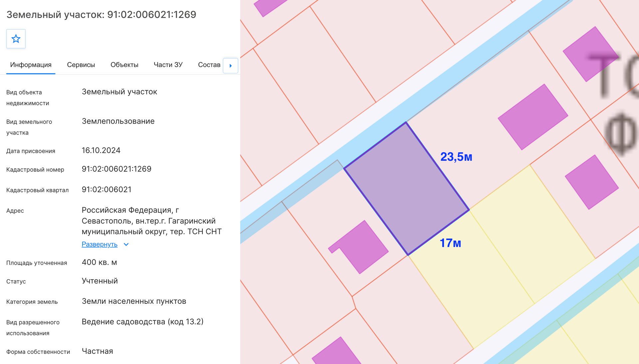Click the parcel title heading

coord(101,15)
